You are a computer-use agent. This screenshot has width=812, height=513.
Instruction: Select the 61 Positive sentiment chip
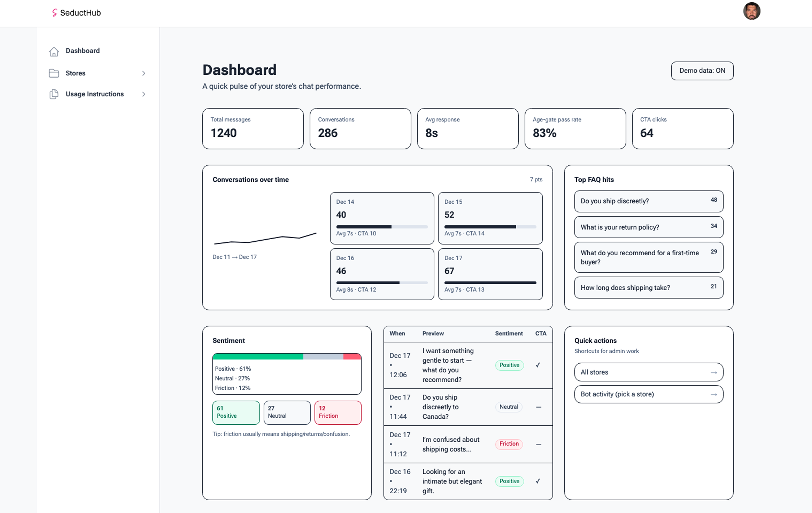[x=236, y=412]
